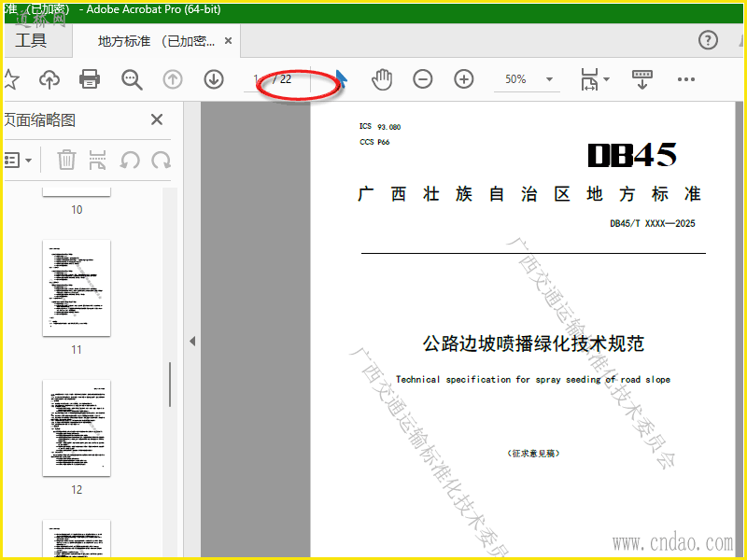Open the find text magnifier icon
The height and width of the screenshot is (560, 747).
click(132, 79)
